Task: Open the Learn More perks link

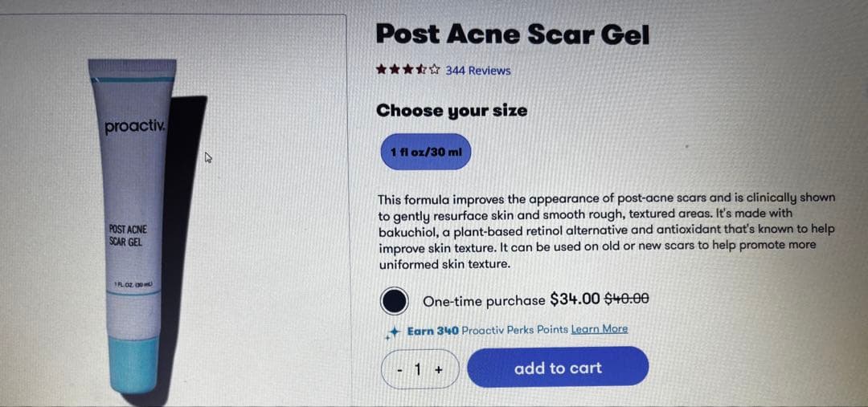Action: click(x=599, y=329)
